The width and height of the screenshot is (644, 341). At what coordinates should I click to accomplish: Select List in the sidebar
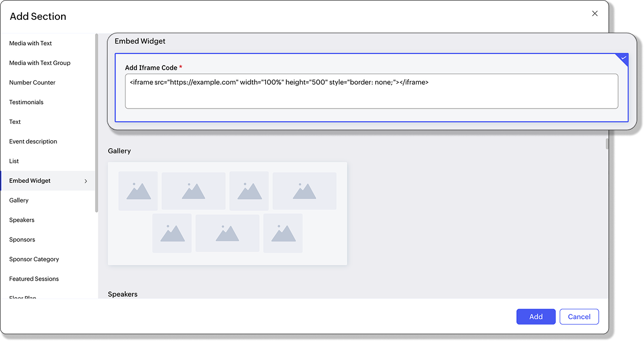(x=14, y=161)
